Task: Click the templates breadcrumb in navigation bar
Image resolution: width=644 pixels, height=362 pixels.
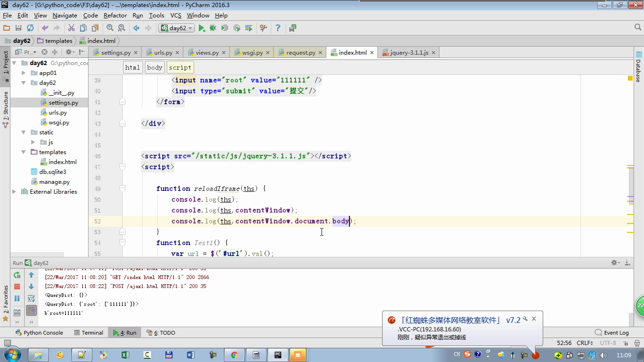Action: coord(55,41)
